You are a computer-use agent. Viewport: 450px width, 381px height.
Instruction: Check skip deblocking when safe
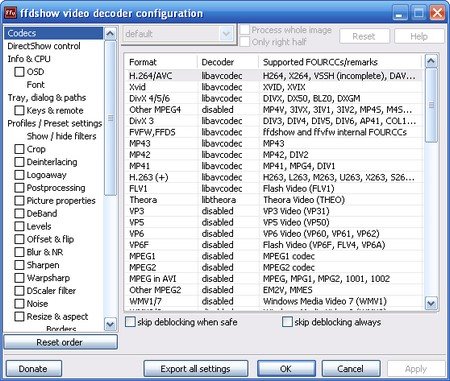[x=130, y=322]
